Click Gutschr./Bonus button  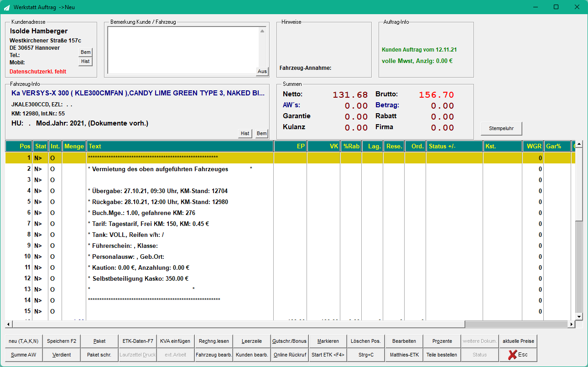(x=290, y=341)
